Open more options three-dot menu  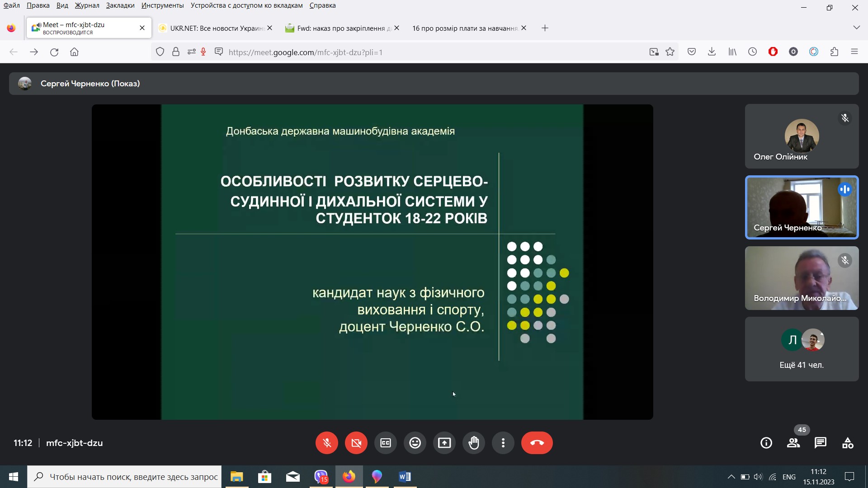click(503, 443)
